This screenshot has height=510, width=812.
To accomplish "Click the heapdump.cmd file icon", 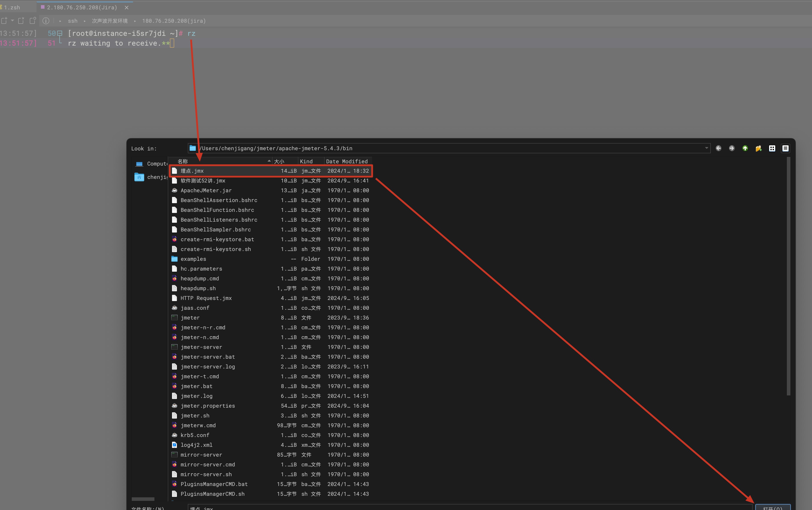I will point(174,278).
